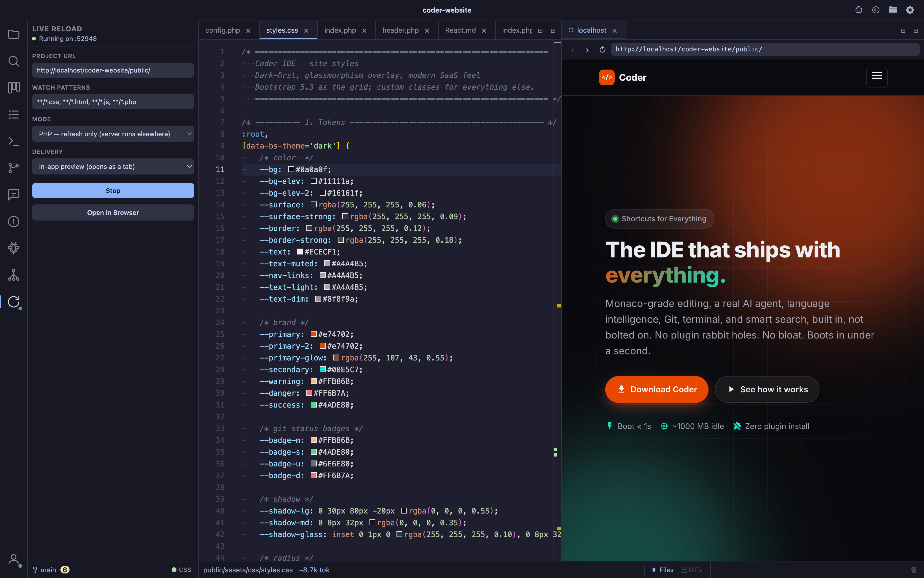
Task: Go back in the preview browser
Action: coord(572,50)
